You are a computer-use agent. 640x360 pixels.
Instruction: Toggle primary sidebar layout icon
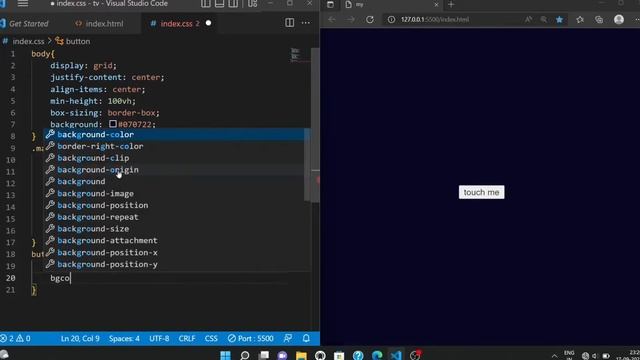[206, 4]
